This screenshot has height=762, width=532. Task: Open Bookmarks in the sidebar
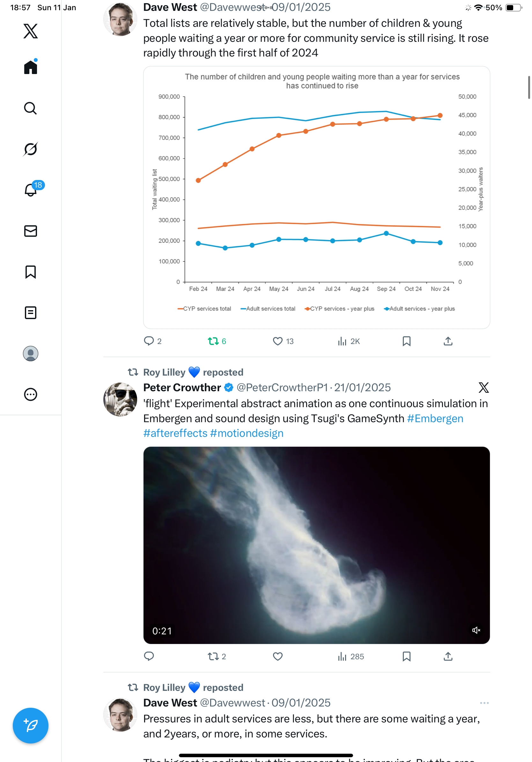pos(31,272)
